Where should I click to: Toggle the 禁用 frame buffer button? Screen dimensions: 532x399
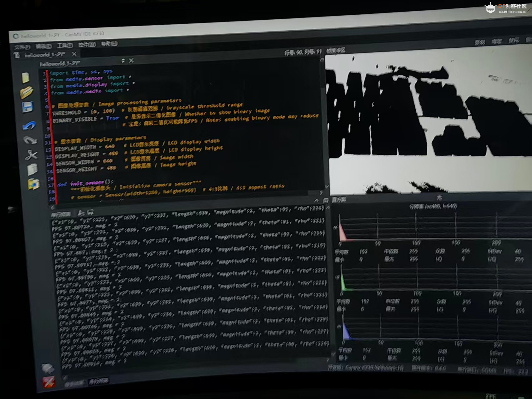click(514, 41)
